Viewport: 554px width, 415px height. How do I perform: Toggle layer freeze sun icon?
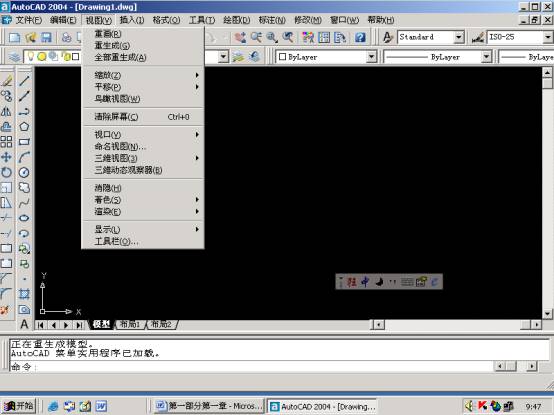pos(42,56)
